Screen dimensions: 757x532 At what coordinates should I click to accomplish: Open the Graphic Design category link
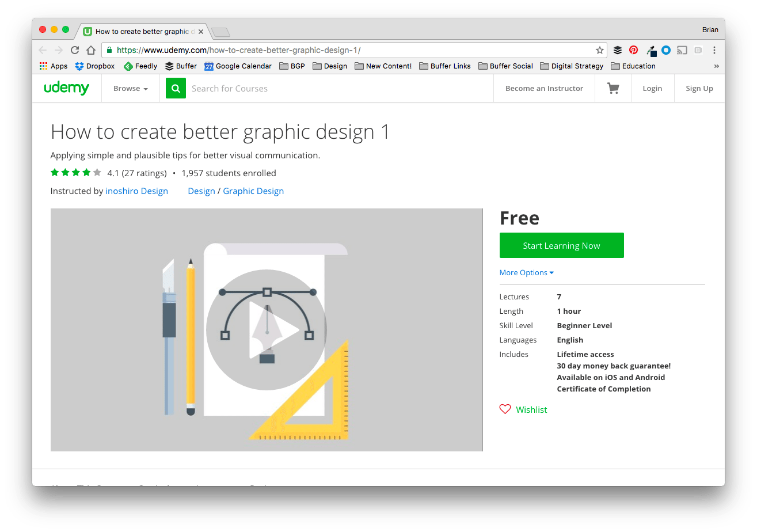click(253, 191)
